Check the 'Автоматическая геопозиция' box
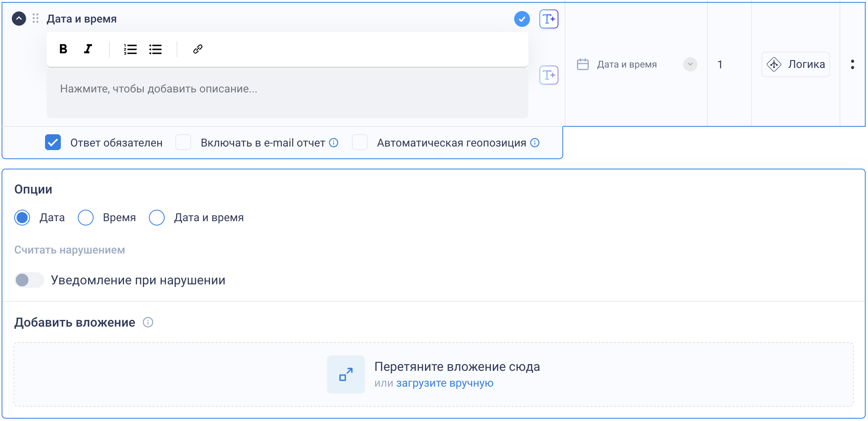 click(x=360, y=143)
